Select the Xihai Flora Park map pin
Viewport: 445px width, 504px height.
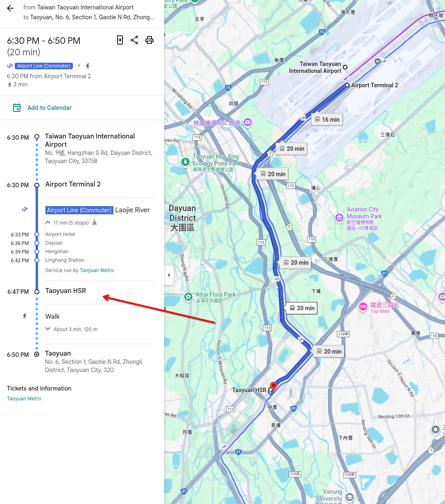click(188, 297)
